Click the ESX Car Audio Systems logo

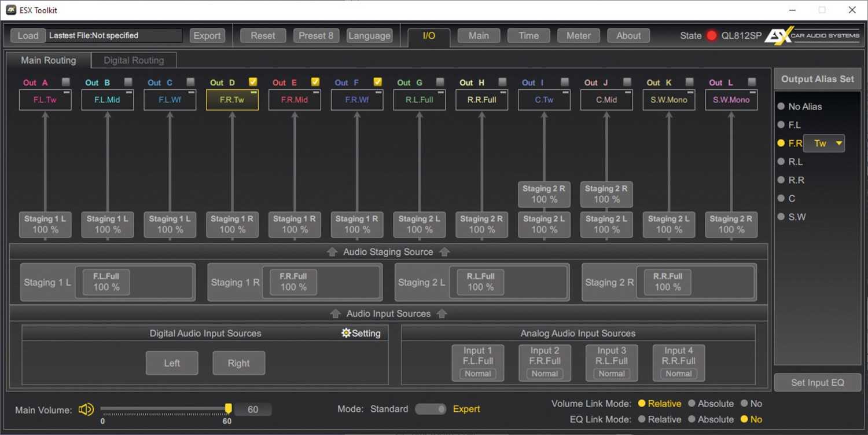811,35
